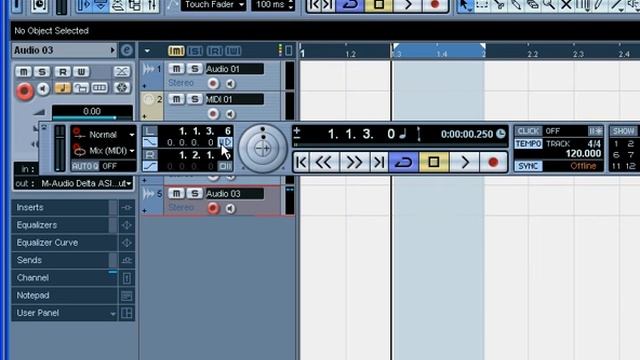Click the Edit channel settings 'e' button
The image size is (640, 360).
[x=127, y=50]
